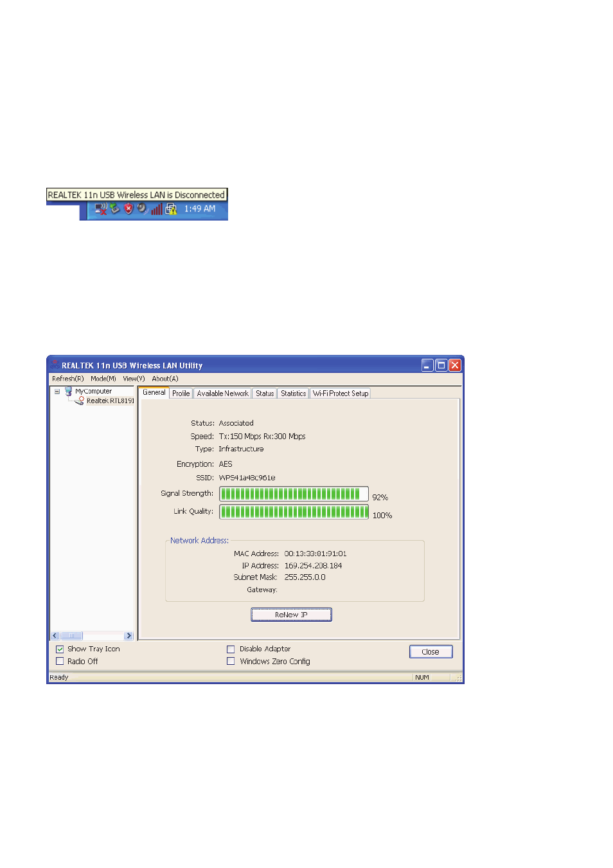Switch to the Status tab
The image size is (613, 868).
point(265,393)
